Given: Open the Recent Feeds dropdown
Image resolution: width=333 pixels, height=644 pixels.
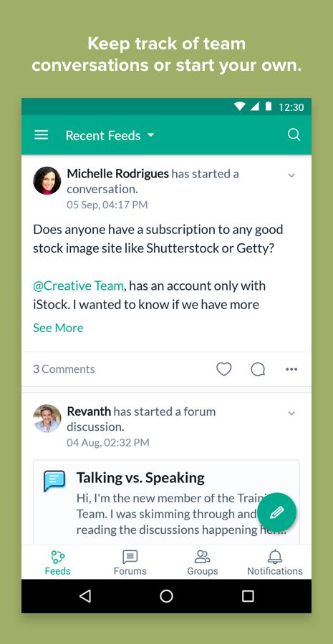Looking at the screenshot, I should [x=110, y=135].
